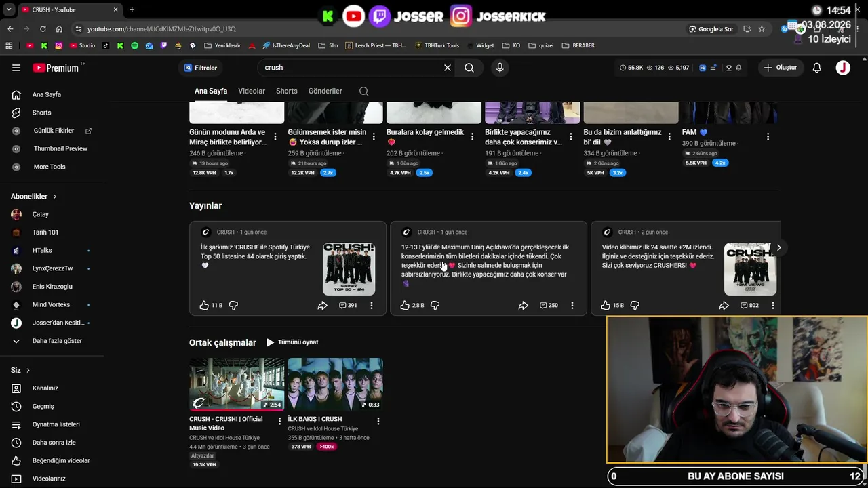Viewport: 868px width, 488px height.
Task: Open the Filtreler button
Action: click(200, 68)
